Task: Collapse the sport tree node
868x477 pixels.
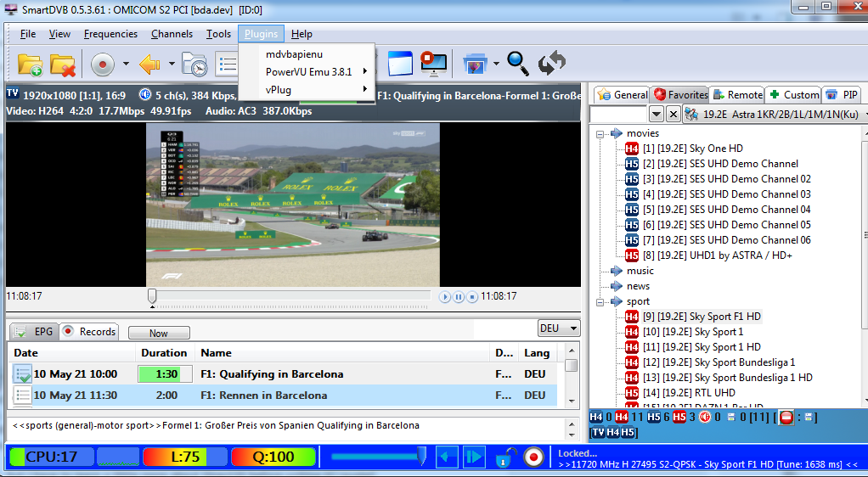Action: [600, 302]
